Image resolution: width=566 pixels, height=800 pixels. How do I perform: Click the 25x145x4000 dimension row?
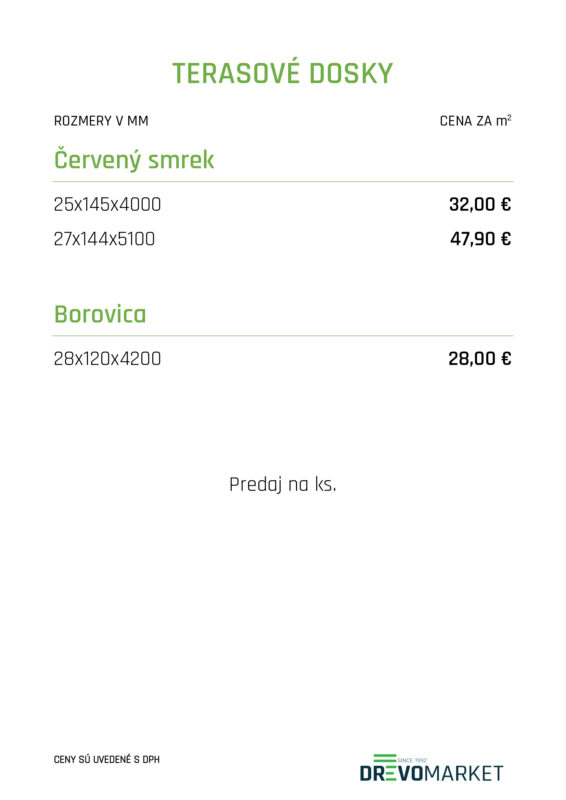283,205
